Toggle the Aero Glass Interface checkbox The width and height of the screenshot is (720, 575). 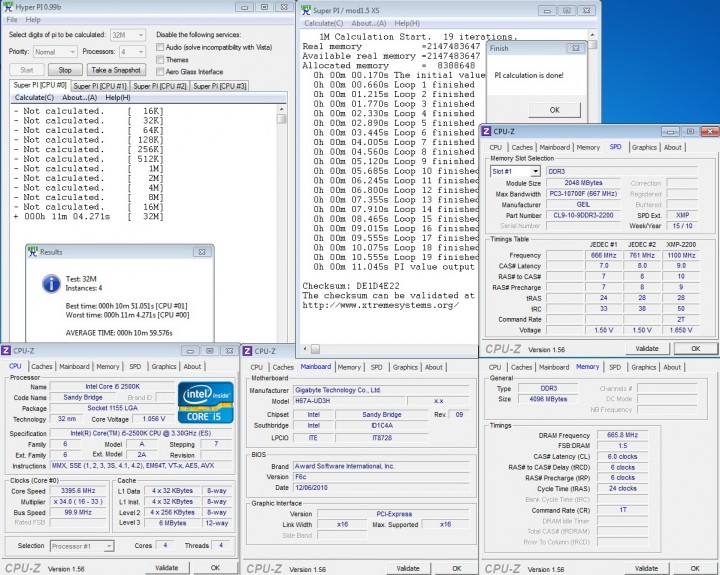click(160, 71)
